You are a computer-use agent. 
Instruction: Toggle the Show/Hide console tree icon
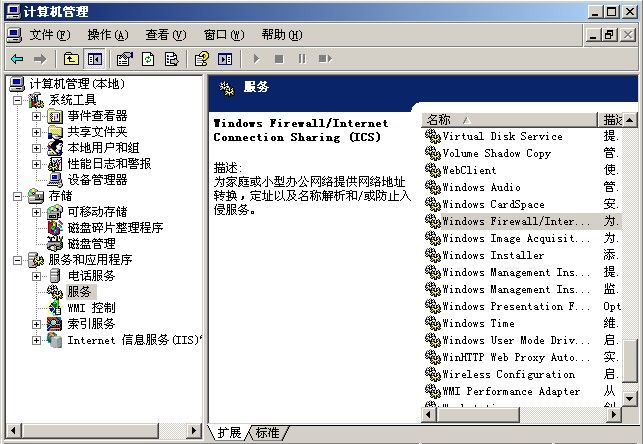tap(95, 59)
